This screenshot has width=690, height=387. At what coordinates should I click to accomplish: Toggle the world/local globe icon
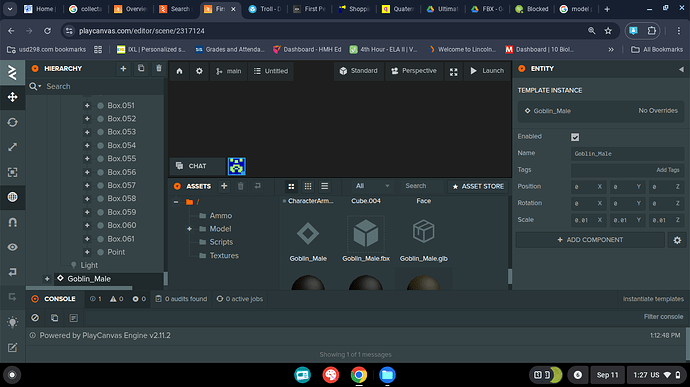[12, 197]
